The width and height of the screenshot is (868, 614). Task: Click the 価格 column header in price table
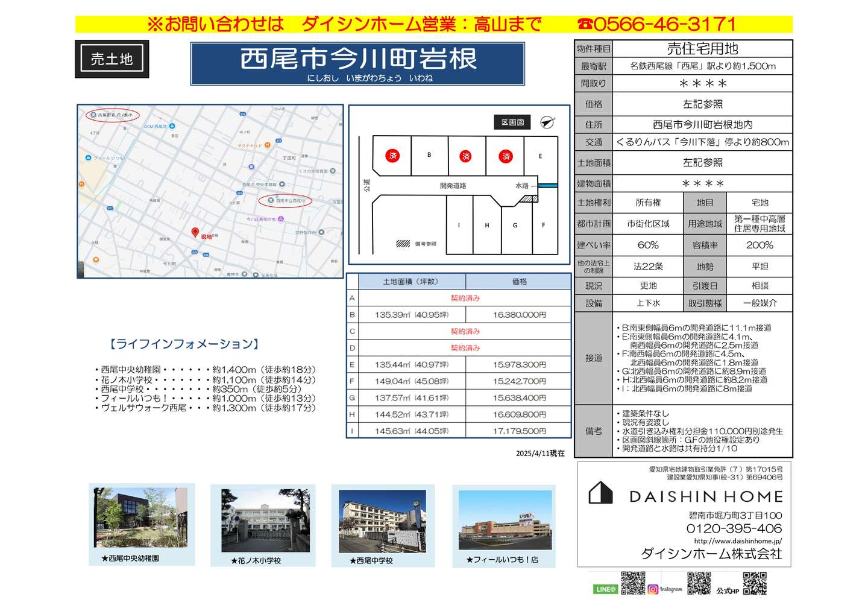pyautogui.click(x=519, y=282)
